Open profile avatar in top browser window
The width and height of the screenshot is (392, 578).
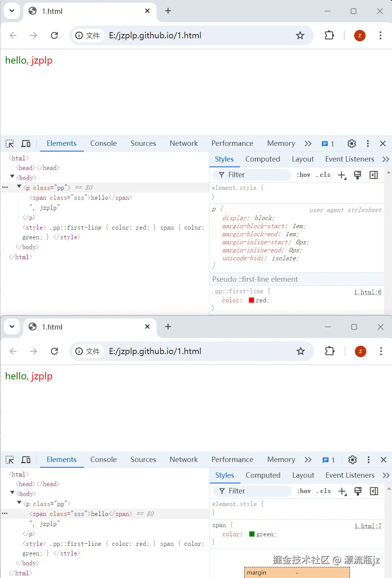[x=359, y=36]
